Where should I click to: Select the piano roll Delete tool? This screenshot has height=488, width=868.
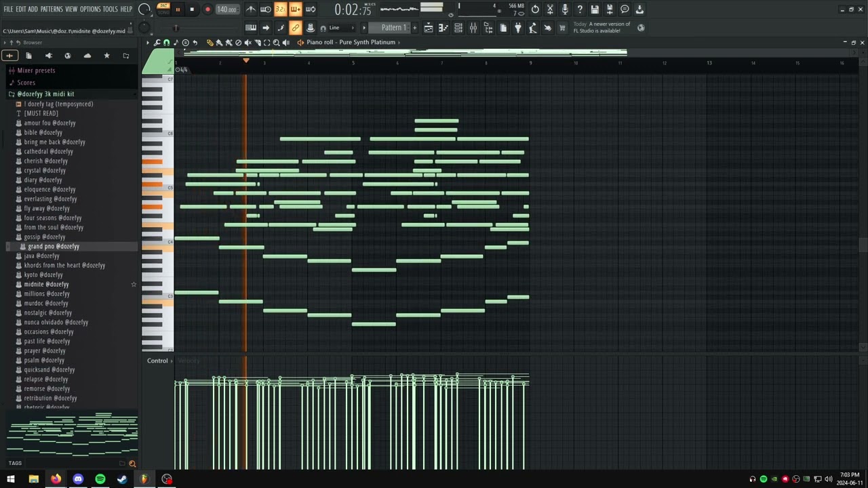[x=238, y=43]
